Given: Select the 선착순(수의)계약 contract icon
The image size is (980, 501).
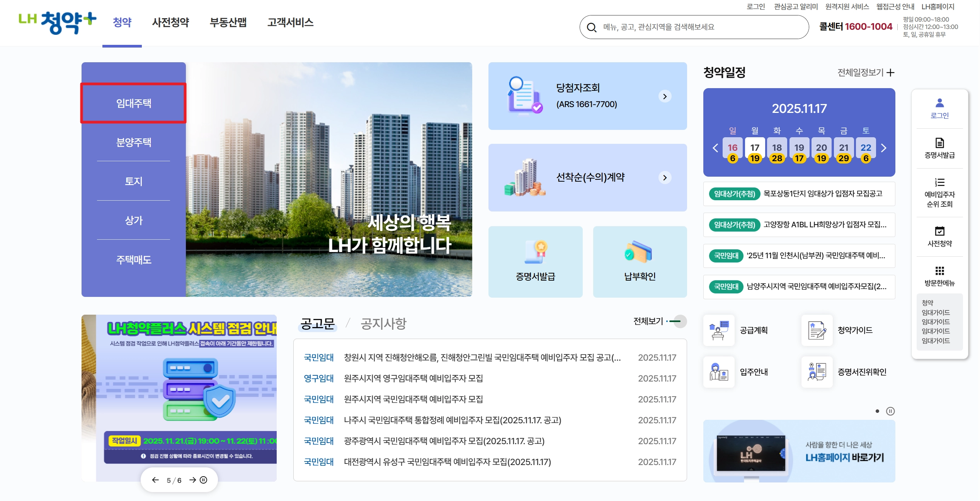Looking at the screenshot, I should tap(587, 178).
